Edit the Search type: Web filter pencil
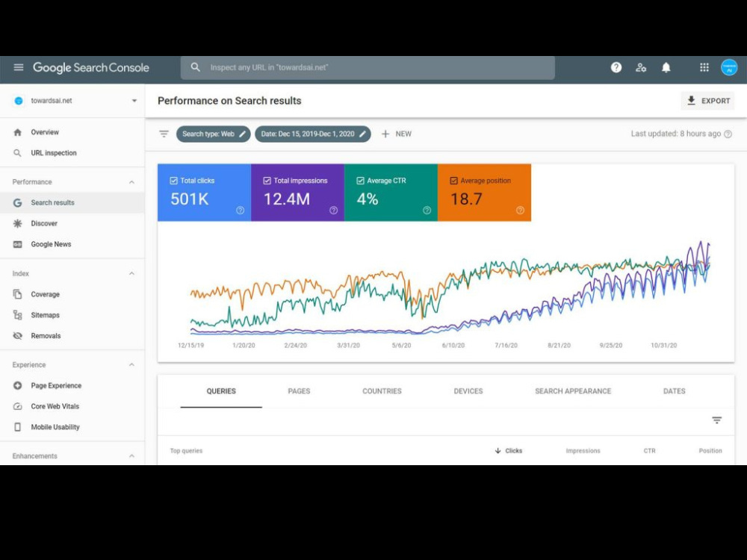 point(242,134)
